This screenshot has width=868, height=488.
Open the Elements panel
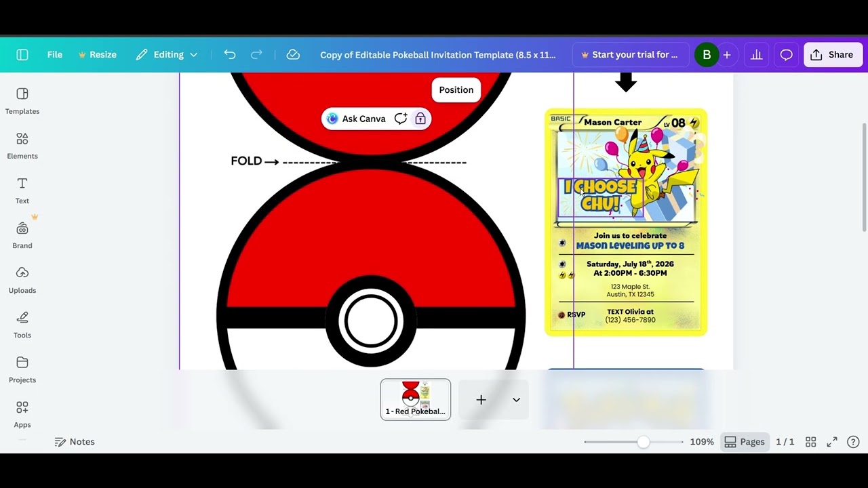(x=22, y=146)
